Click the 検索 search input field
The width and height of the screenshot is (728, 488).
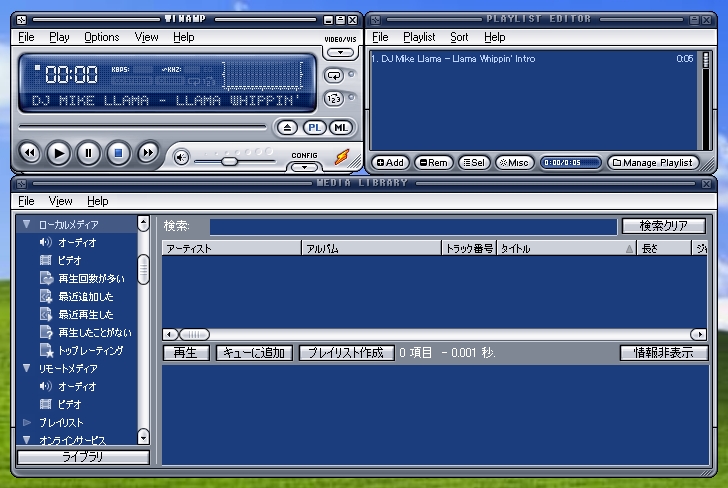[413, 226]
